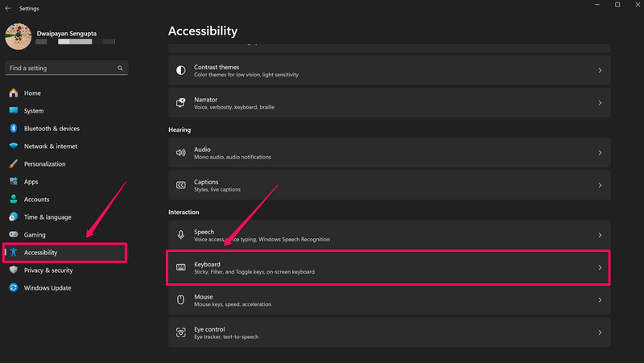Open Keyboard accessibility settings

click(x=388, y=267)
